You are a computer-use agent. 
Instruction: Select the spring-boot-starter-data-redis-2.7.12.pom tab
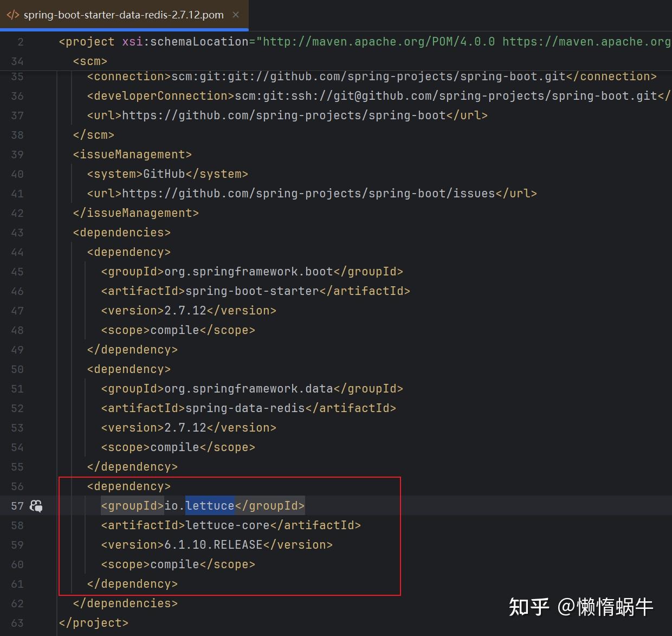124,15
